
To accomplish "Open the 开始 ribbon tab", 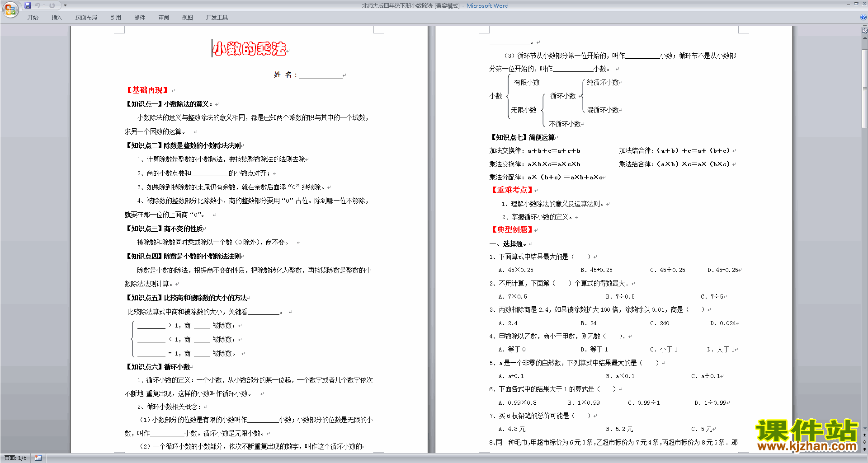I will point(33,18).
